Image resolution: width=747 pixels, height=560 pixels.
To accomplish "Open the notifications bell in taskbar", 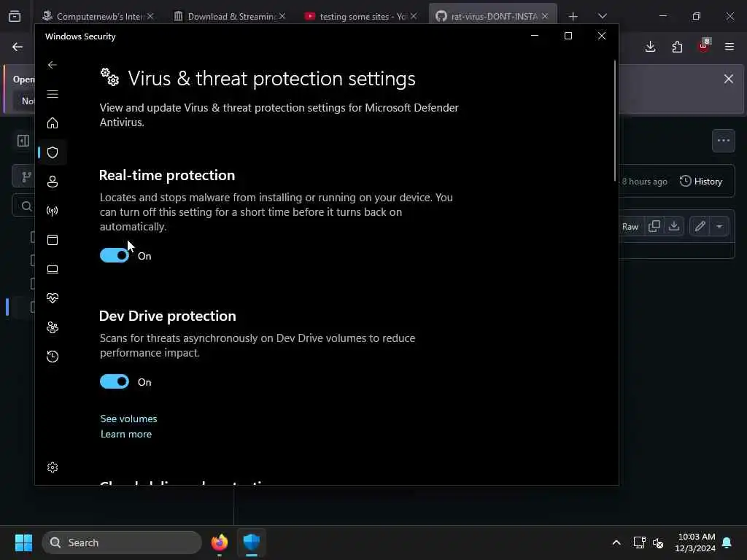I will 727,542.
